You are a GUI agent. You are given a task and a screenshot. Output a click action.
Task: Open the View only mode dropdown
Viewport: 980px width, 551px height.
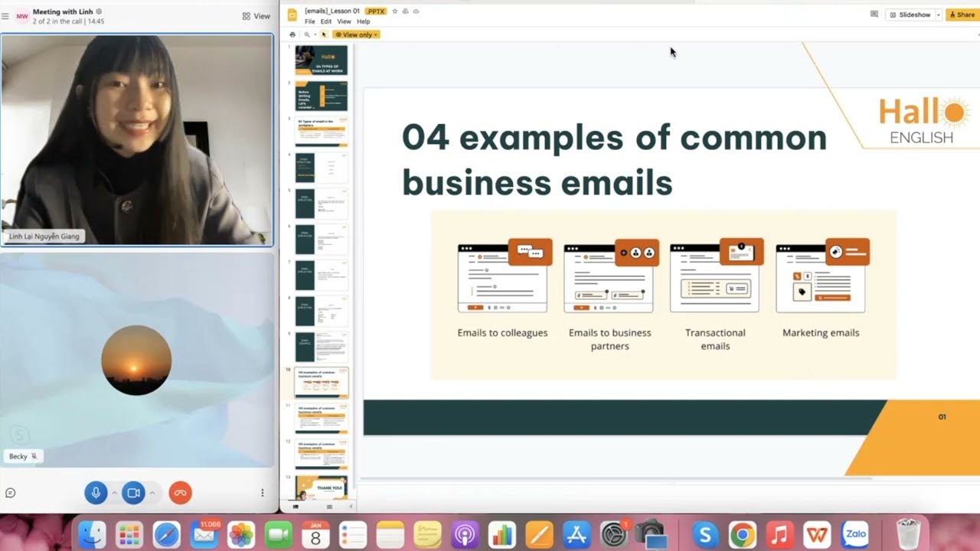356,34
